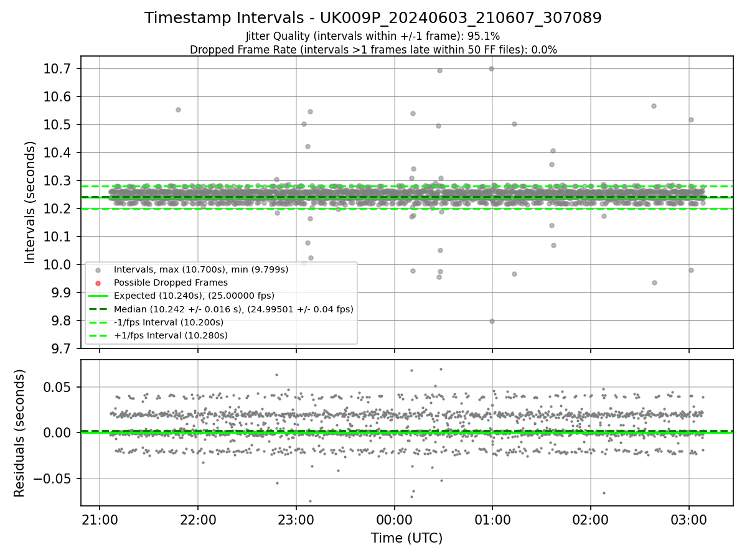
Task: Click the "Intervals (seconds)" y-axis label
Action: pyautogui.click(x=31, y=202)
